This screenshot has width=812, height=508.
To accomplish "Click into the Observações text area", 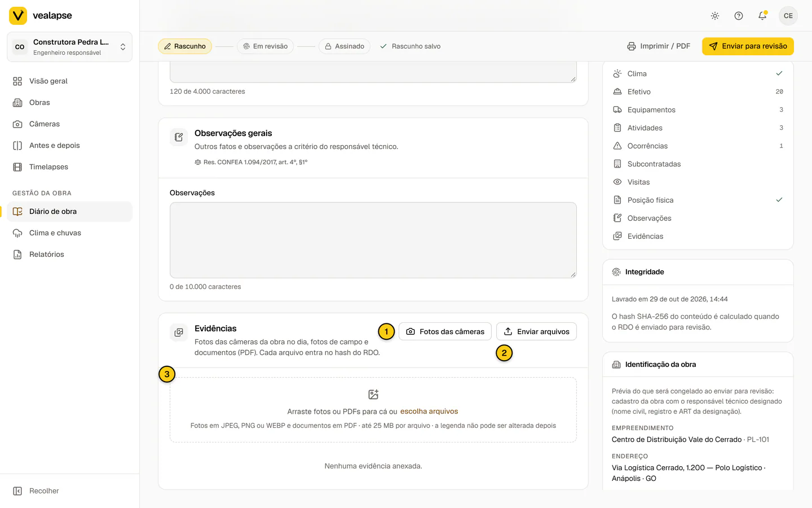I will (x=373, y=240).
